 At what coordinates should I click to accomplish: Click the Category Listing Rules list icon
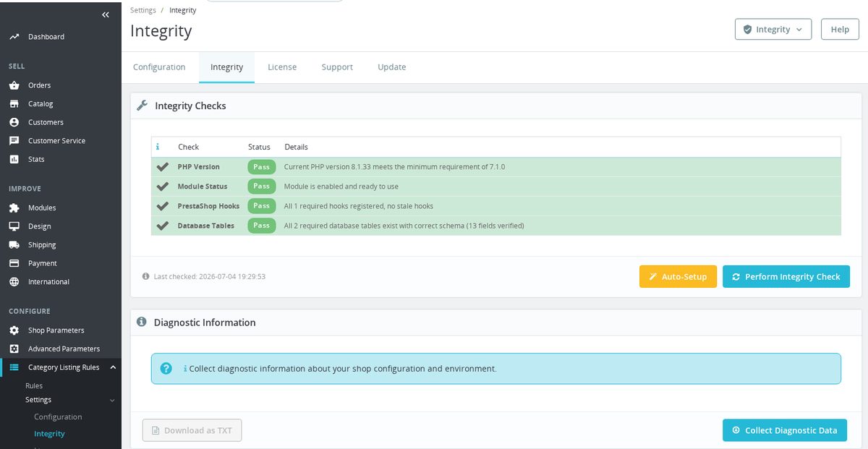(14, 367)
